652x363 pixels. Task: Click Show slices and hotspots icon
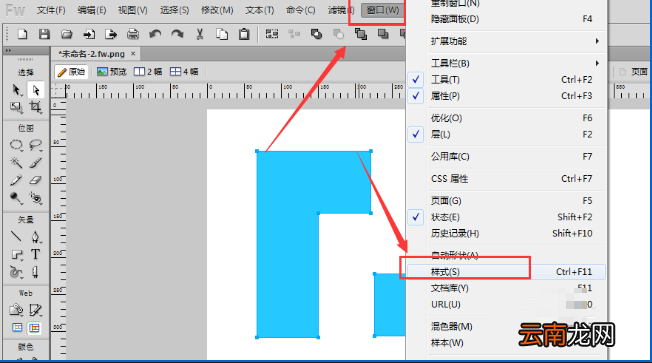click(35, 328)
